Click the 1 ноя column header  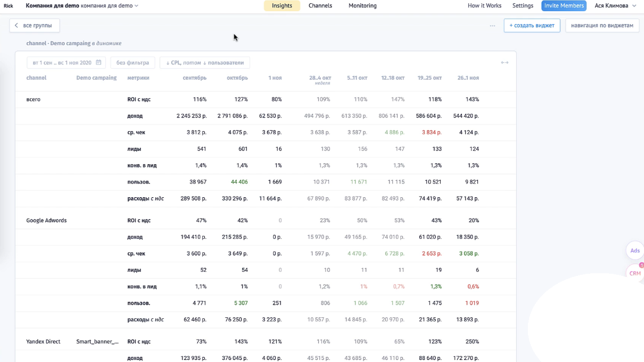point(275,78)
